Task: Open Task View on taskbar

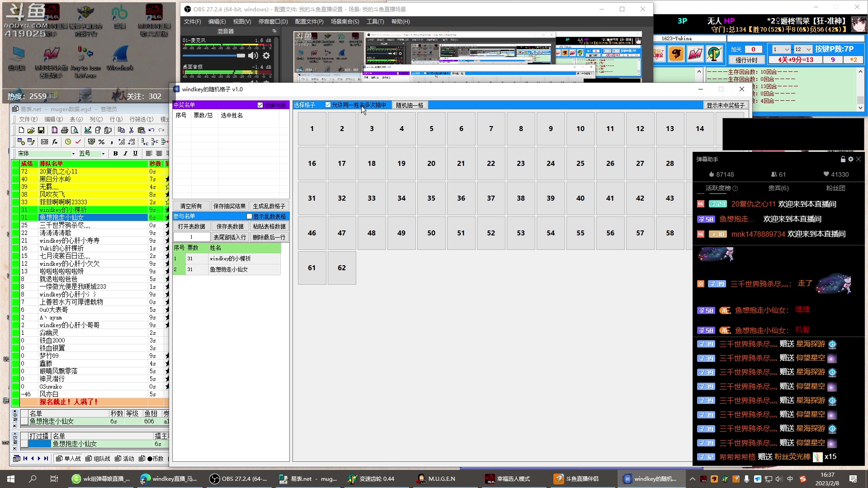Action: tap(54, 479)
